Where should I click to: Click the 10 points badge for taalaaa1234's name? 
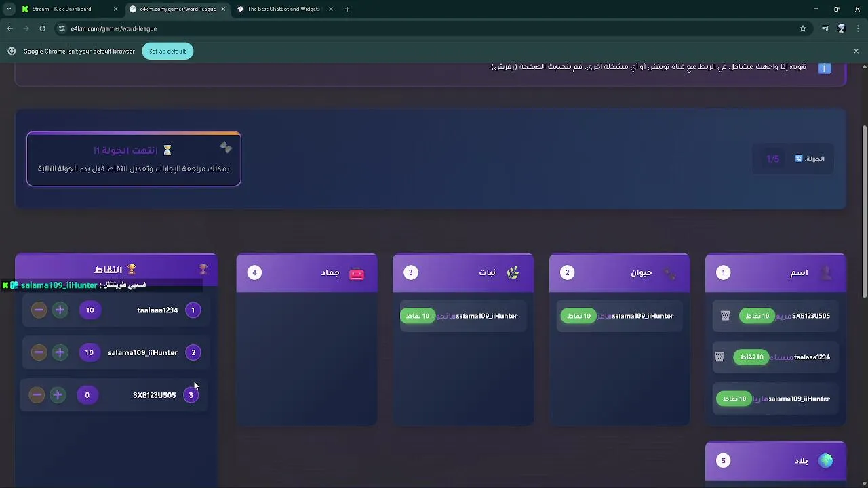point(751,357)
